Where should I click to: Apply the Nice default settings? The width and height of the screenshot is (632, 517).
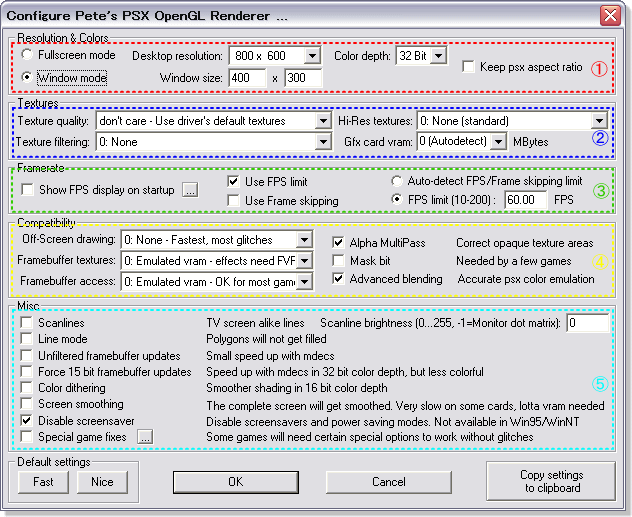click(102, 482)
